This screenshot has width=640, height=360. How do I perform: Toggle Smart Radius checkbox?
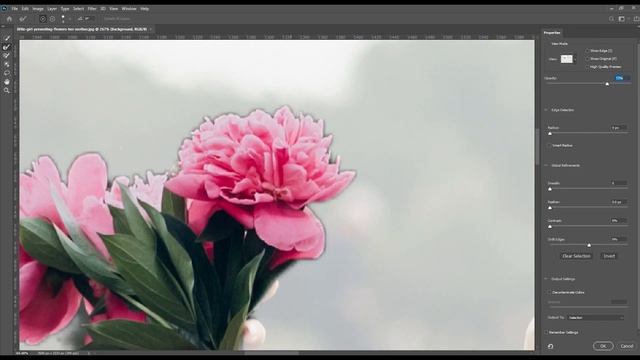tap(549, 145)
